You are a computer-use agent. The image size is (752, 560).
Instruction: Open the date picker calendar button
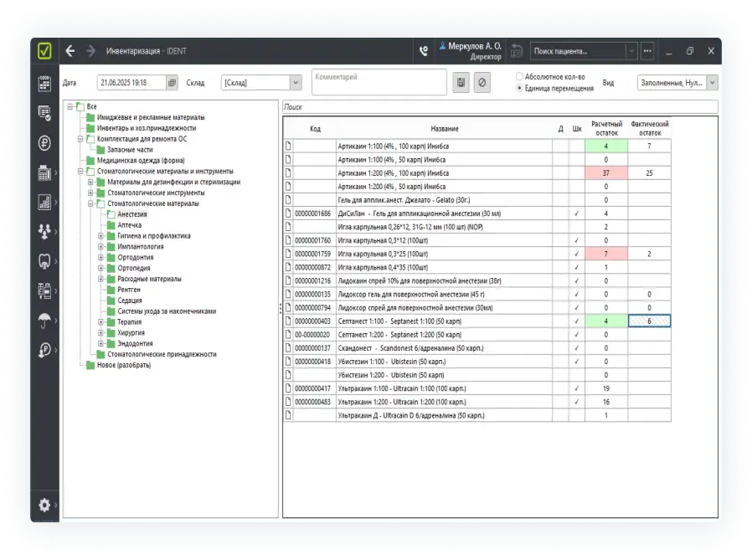click(172, 82)
